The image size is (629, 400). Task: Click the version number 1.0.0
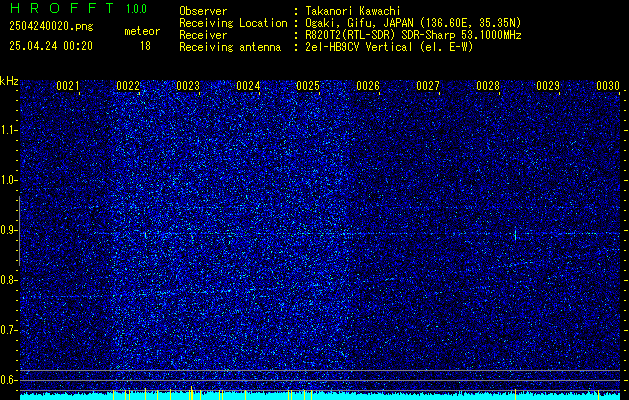(x=136, y=9)
